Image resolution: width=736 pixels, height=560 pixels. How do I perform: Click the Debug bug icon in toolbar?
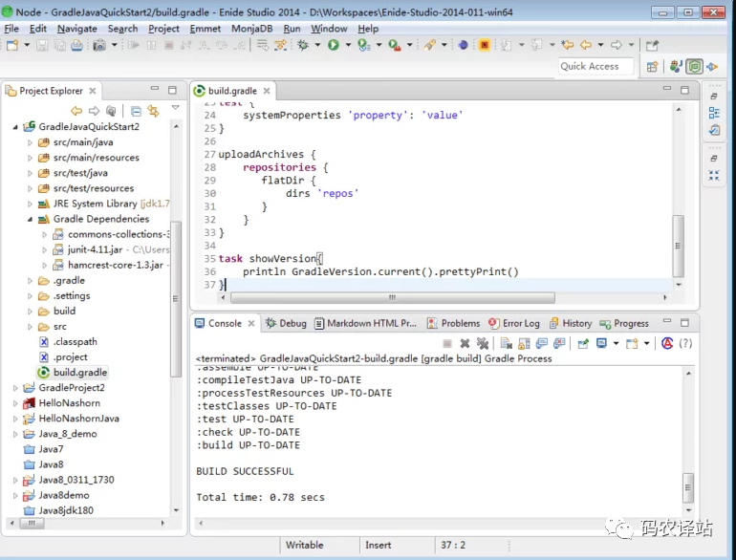tap(303, 45)
